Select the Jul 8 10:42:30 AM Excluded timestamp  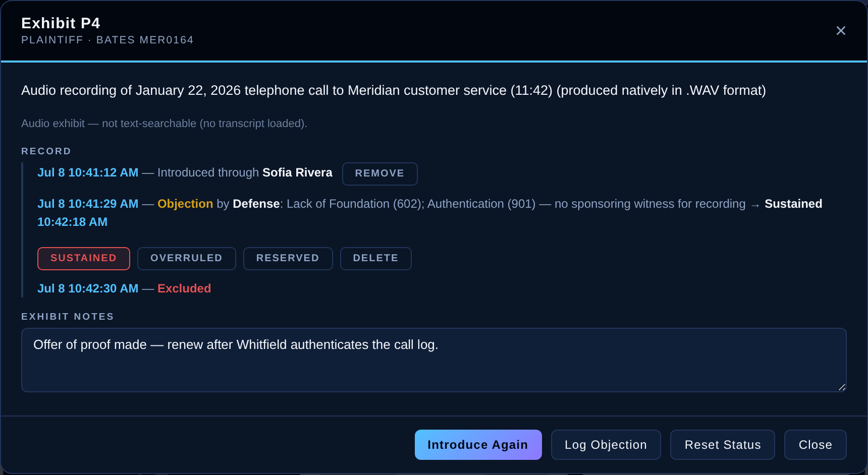[88, 288]
